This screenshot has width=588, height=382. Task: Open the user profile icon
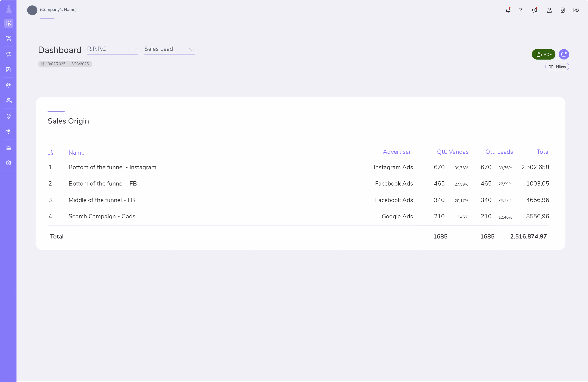tap(549, 10)
